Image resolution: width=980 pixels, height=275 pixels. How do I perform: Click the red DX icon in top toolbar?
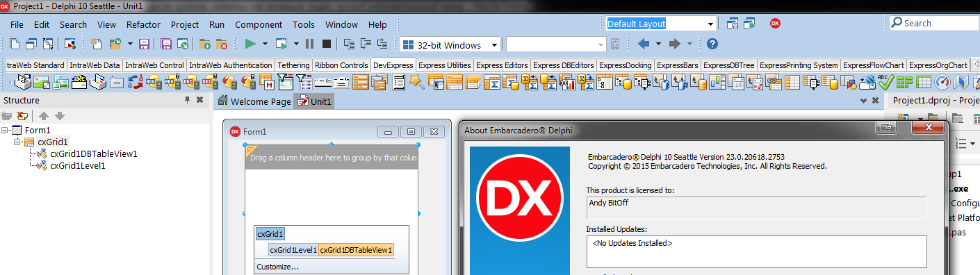pos(775,23)
